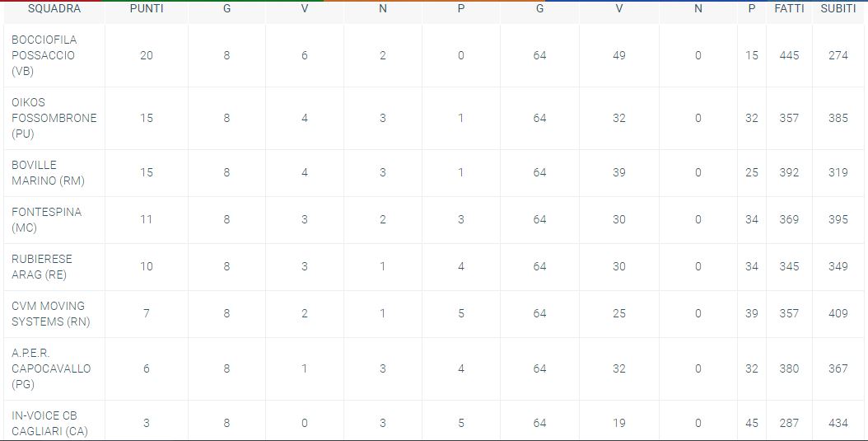Click the value 15 in Bocciofila Possaccio row
868x441 pixels.
752,55
